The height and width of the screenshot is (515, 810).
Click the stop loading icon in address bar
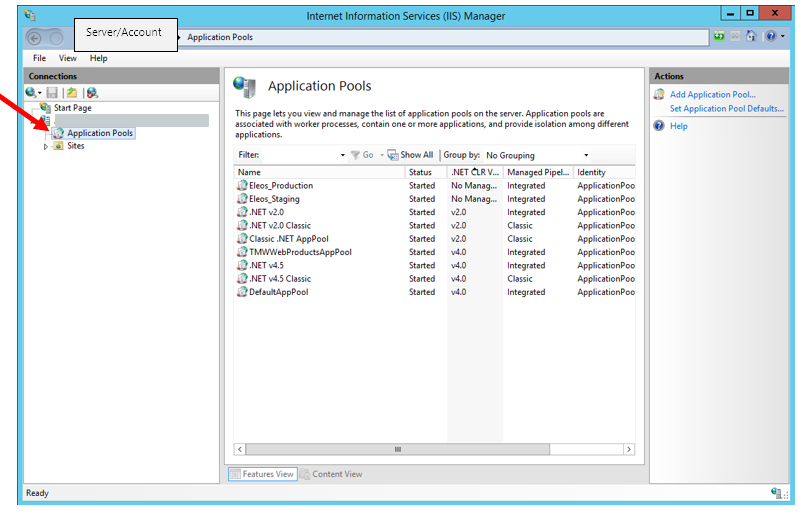coord(735,36)
